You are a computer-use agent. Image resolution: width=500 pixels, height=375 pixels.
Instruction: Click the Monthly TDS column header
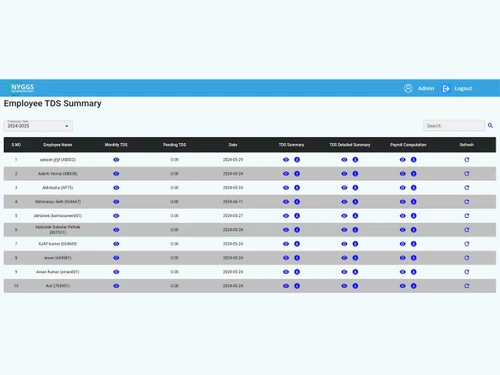tap(116, 145)
